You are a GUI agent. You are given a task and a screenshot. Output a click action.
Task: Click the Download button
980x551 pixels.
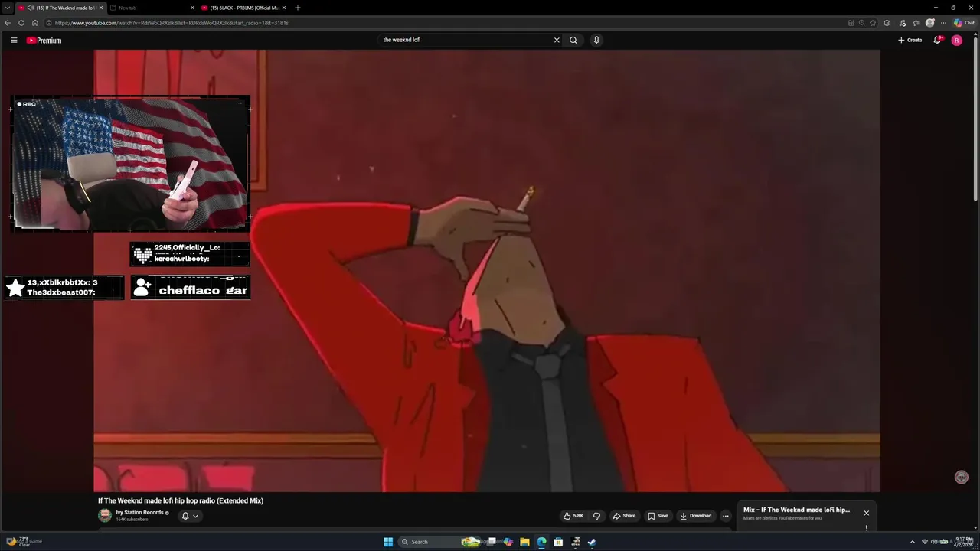coord(696,516)
